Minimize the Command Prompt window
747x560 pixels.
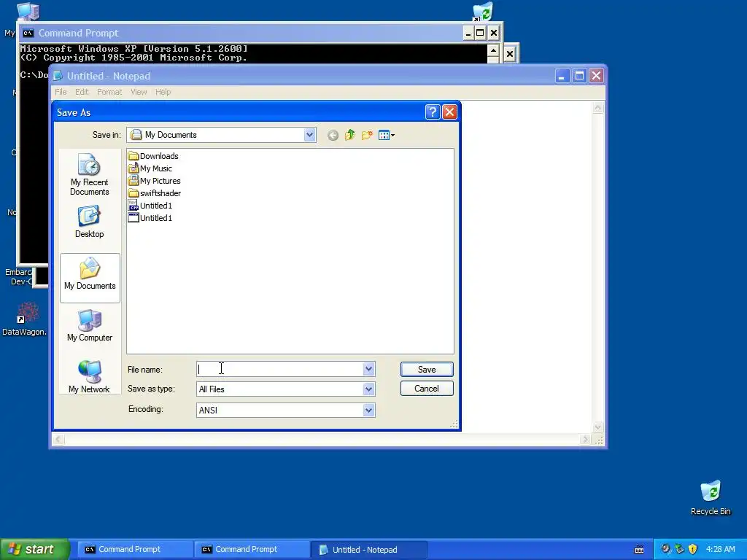tap(468, 33)
